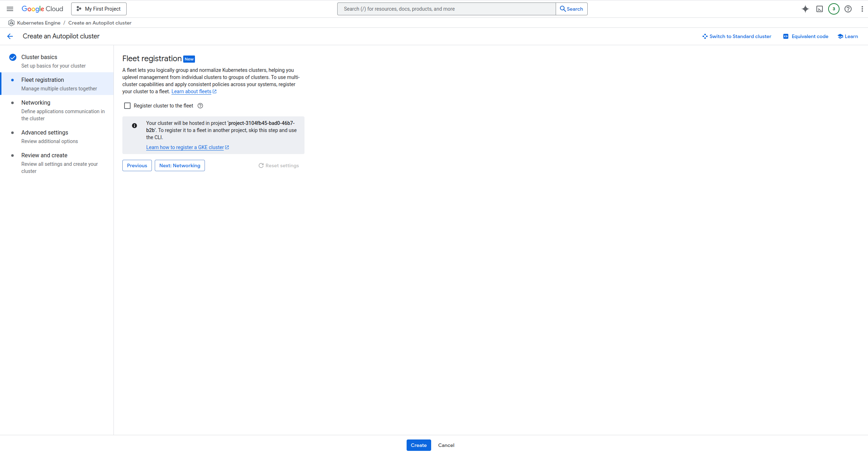
Task: Click the Next: Networking button
Action: pyautogui.click(x=180, y=165)
